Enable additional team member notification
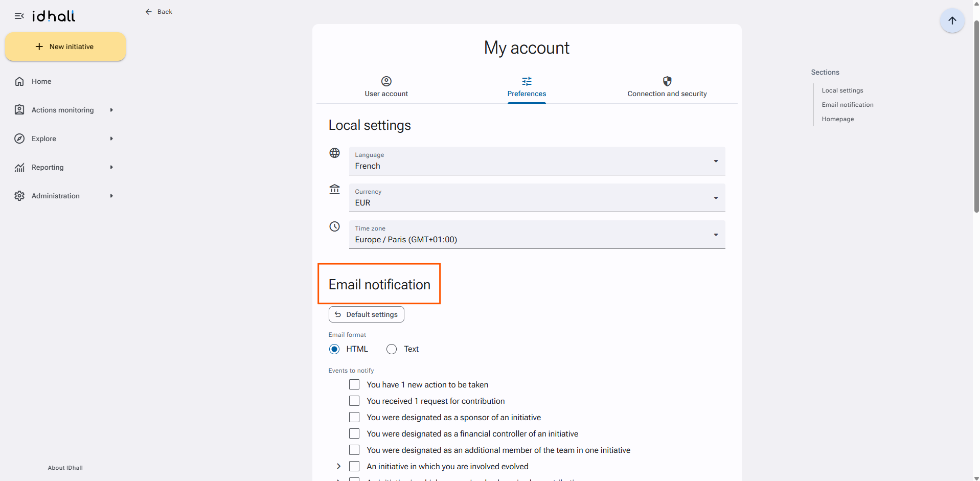 (x=354, y=450)
